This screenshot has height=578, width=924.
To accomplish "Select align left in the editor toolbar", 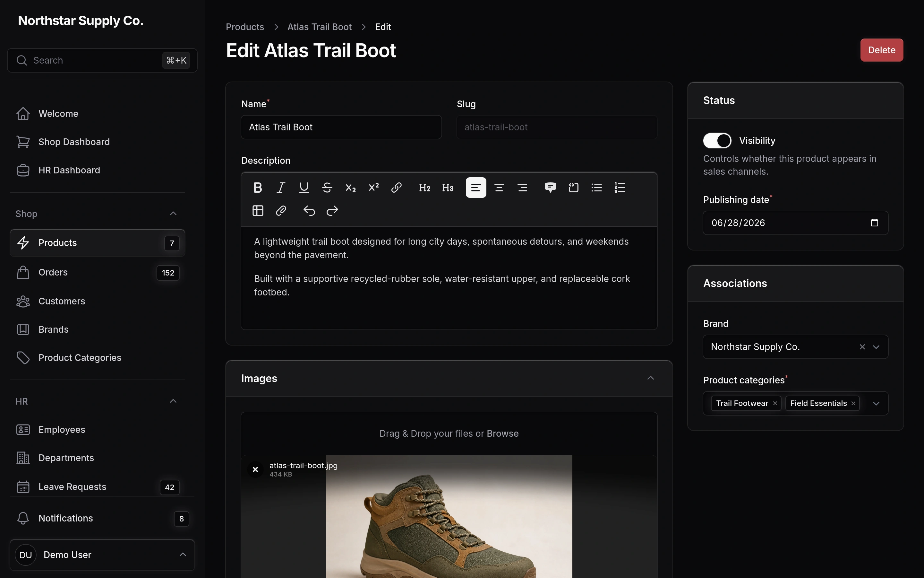I will pos(476,187).
